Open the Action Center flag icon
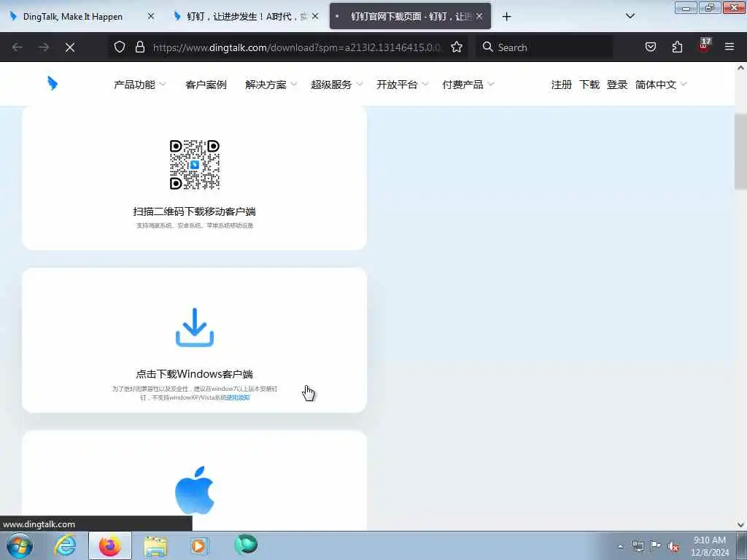 point(656,546)
